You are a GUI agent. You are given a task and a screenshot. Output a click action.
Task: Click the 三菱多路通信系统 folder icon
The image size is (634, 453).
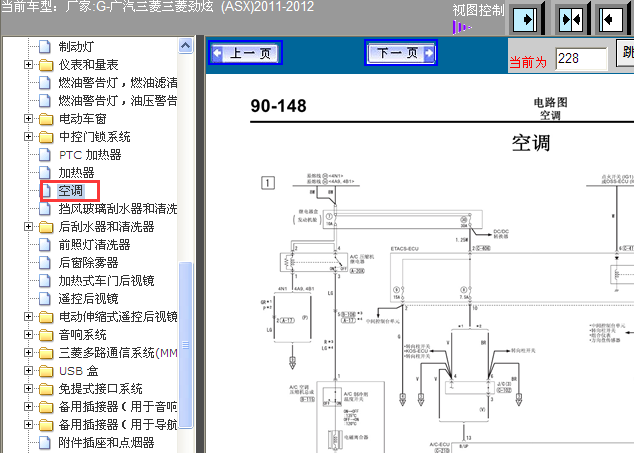point(46,353)
